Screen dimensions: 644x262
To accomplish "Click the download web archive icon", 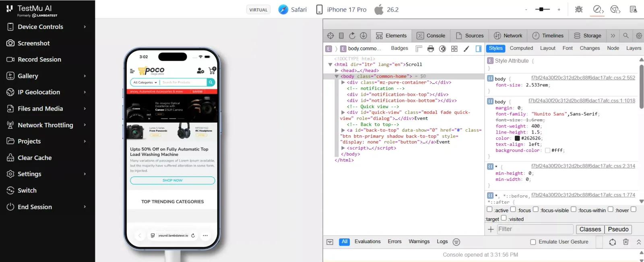I will [363, 36].
